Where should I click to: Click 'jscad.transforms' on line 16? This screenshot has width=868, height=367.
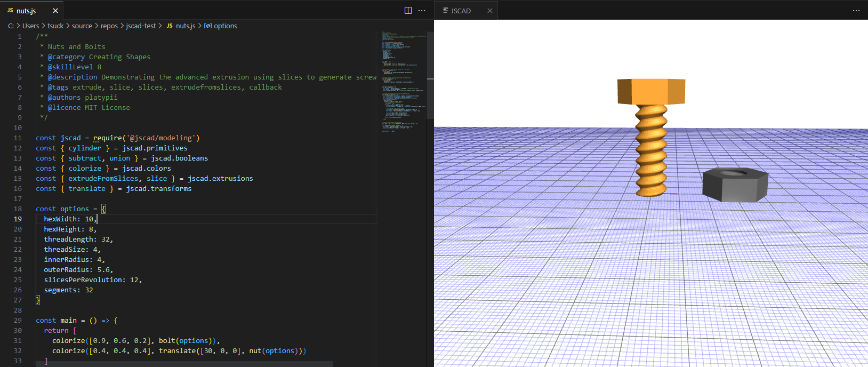click(159, 188)
